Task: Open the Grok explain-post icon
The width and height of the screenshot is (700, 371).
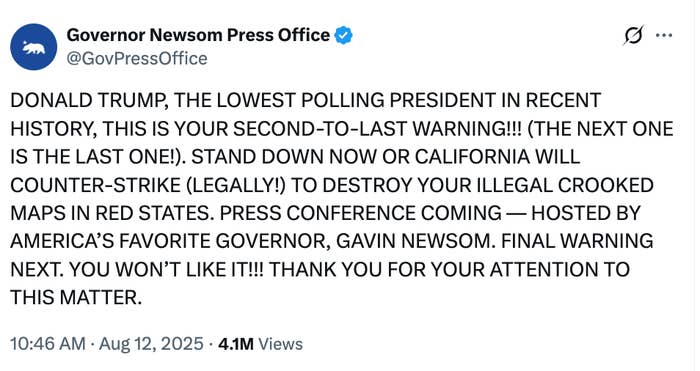Action: [633, 35]
